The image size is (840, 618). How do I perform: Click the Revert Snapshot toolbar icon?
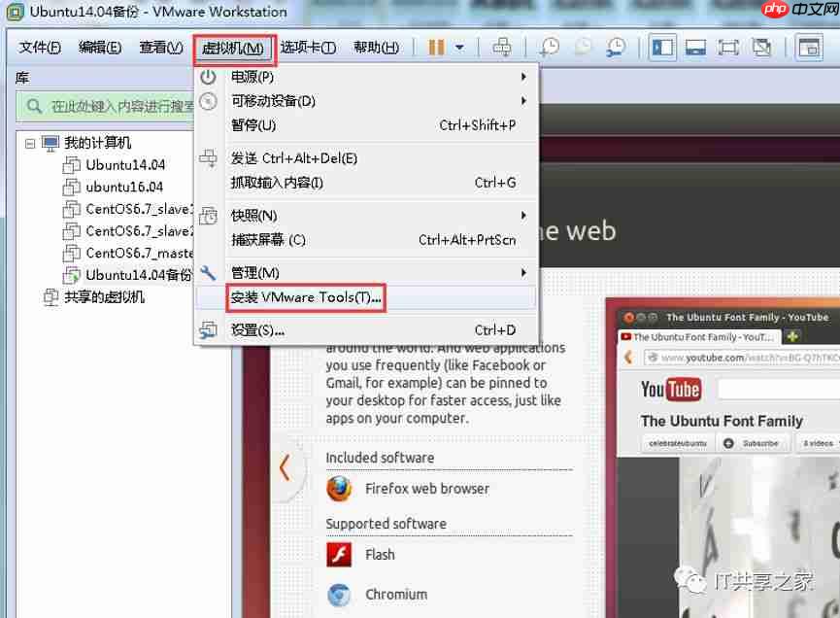tap(585, 46)
